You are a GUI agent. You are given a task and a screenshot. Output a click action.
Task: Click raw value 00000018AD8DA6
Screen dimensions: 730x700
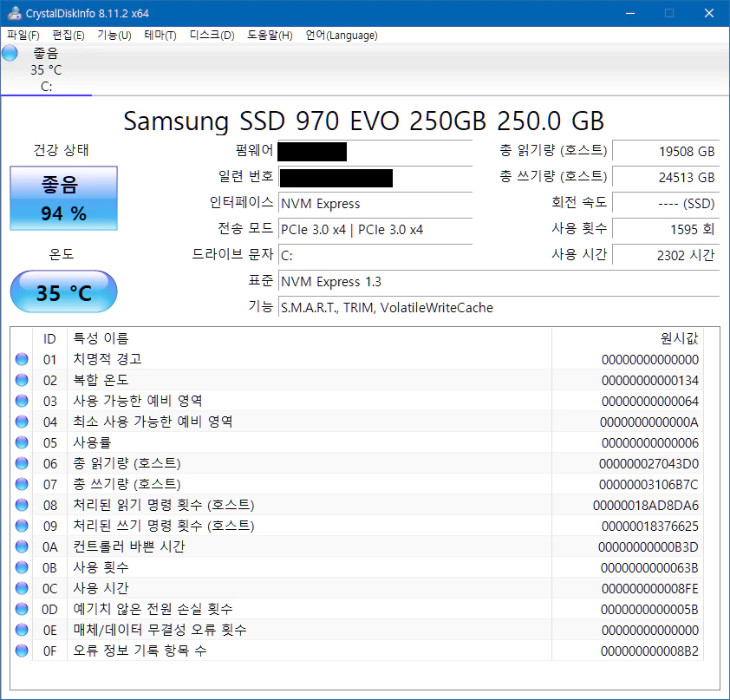pyautogui.click(x=646, y=506)
